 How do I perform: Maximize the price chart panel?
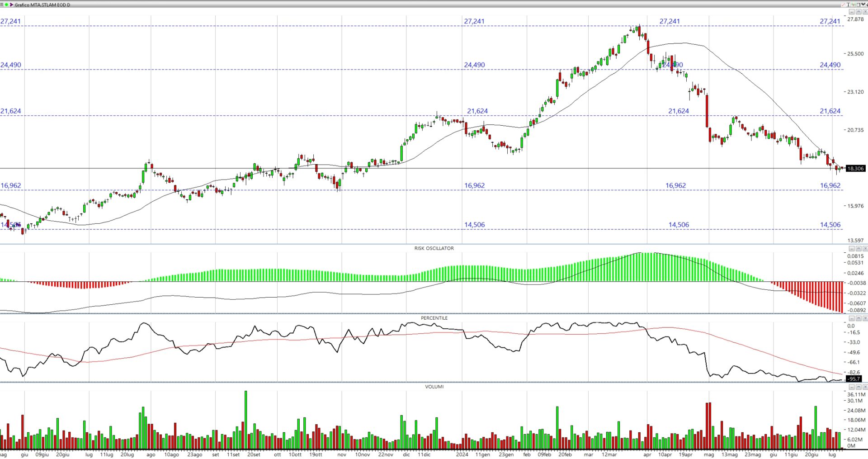859,12
